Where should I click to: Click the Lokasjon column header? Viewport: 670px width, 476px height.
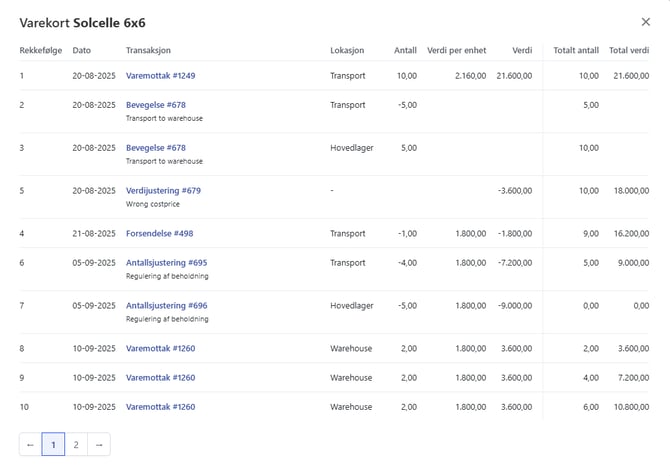[x=347, y=49]
